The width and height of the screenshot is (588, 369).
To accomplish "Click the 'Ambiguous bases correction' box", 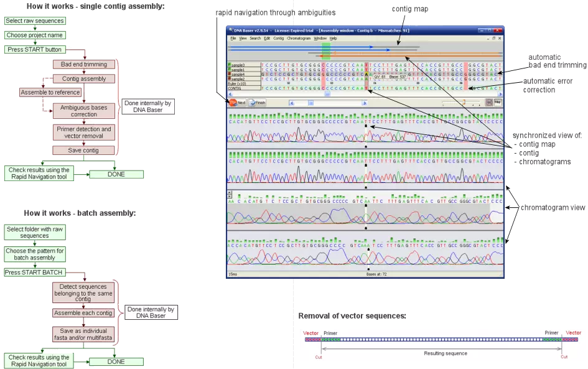I will (x=84, y=111).
